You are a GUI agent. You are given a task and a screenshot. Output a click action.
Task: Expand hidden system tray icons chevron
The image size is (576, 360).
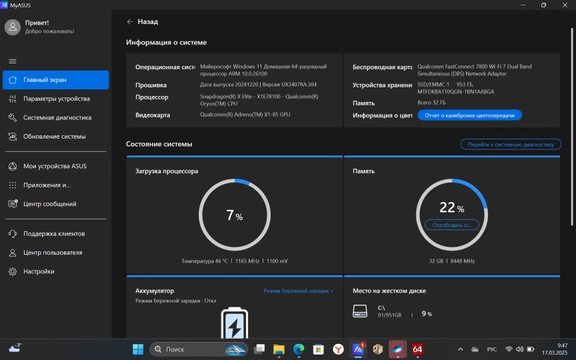(460, 349)
